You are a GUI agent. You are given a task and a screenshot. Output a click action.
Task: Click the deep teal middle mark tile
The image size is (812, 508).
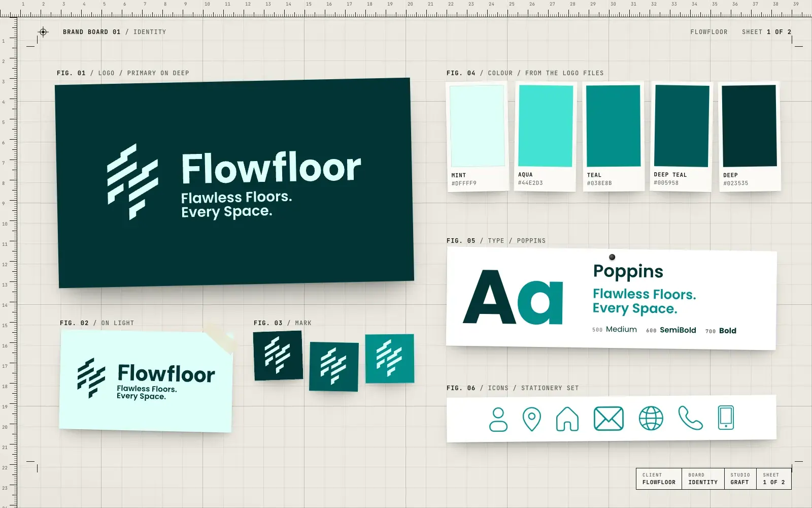[x=334, y=367]
